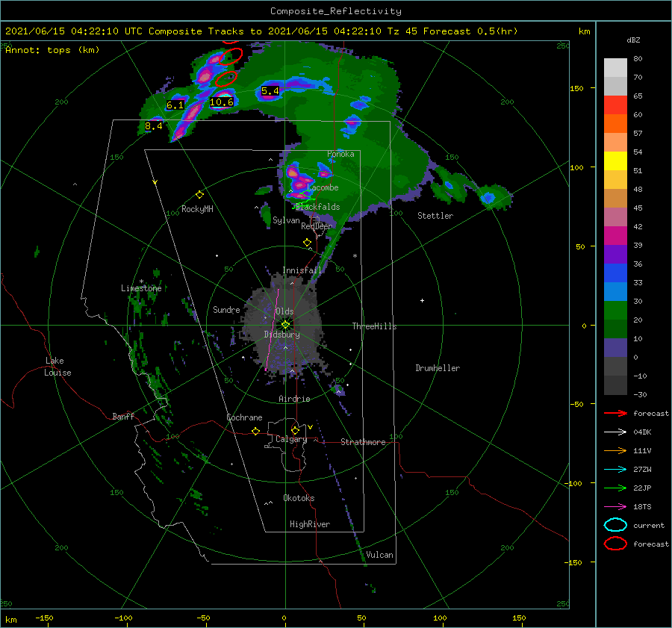Click the Composite_Reflectivity title

pos(336,11)
